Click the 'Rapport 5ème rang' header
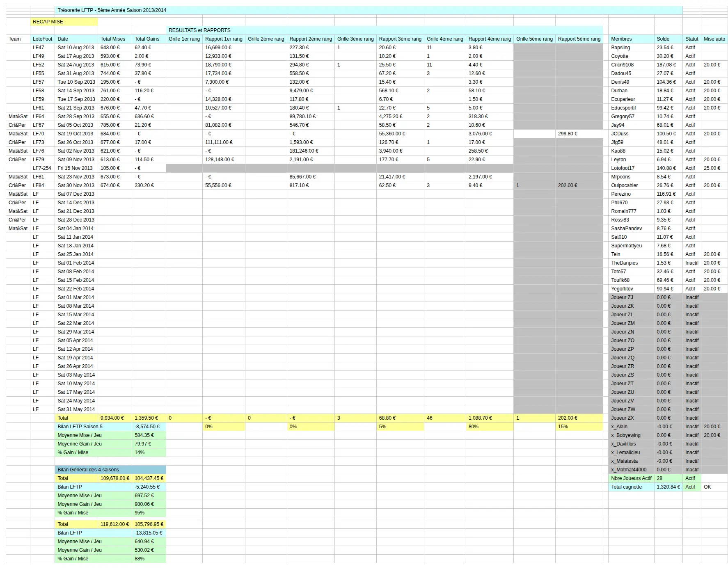The height and width of the screenshot is (569, 728). click(x=579, y=39)
